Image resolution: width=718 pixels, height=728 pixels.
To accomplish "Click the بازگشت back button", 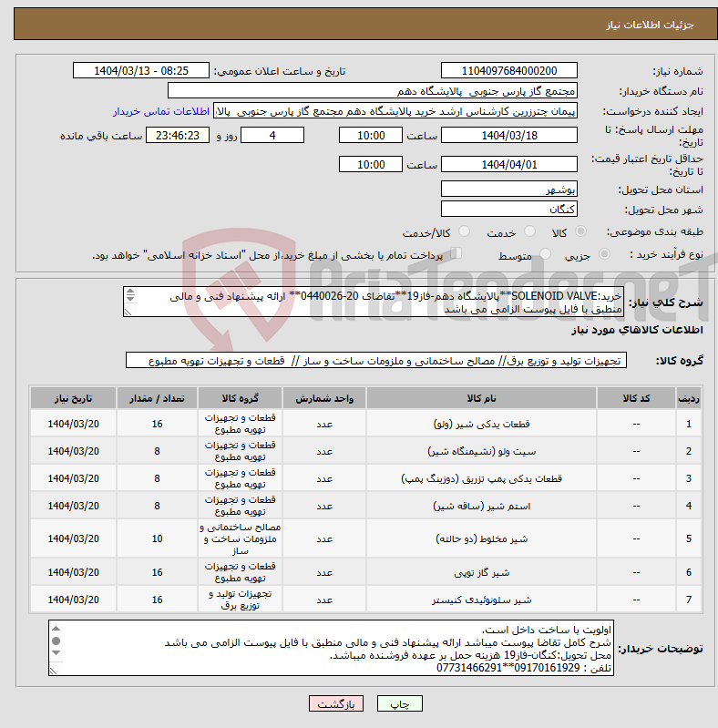I will point(336,704).
